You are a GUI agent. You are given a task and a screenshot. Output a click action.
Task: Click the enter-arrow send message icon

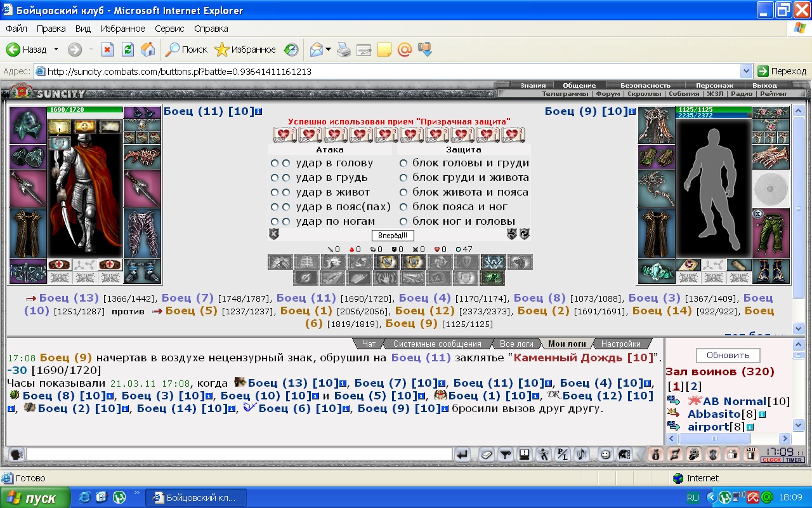pos(462,454)
